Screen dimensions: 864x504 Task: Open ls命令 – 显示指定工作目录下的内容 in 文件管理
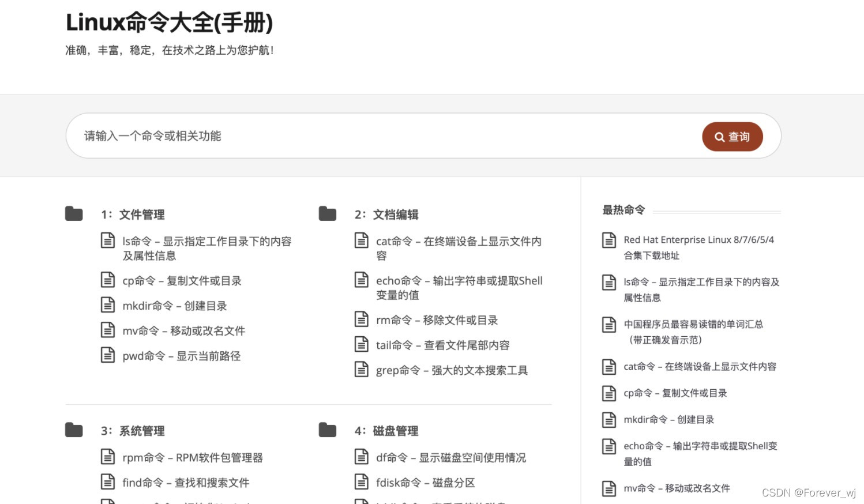pos(207,249)
